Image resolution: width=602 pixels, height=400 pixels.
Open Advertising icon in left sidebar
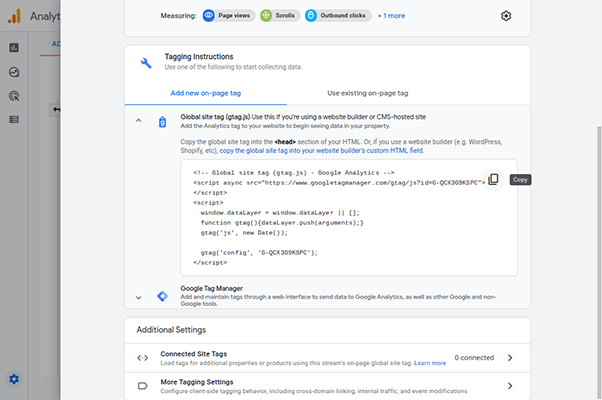pyautogui.click(x=14, y=96)
